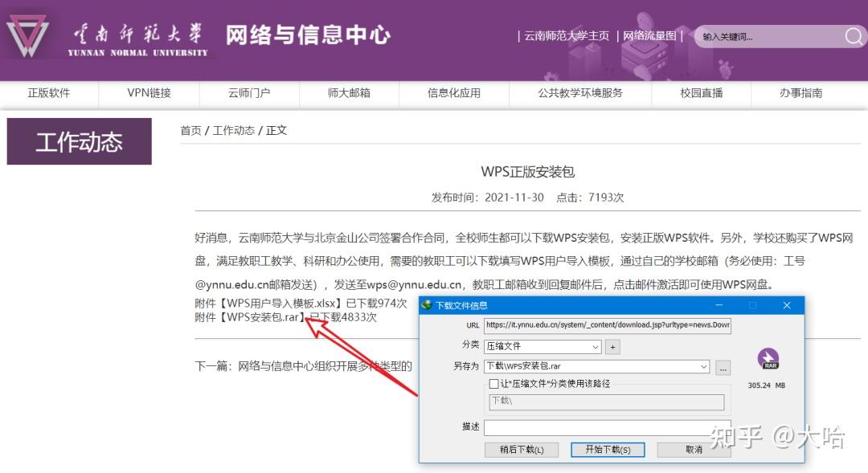
Task: Click the IDM dialog title icon
Action: click(x=426, y=305)
